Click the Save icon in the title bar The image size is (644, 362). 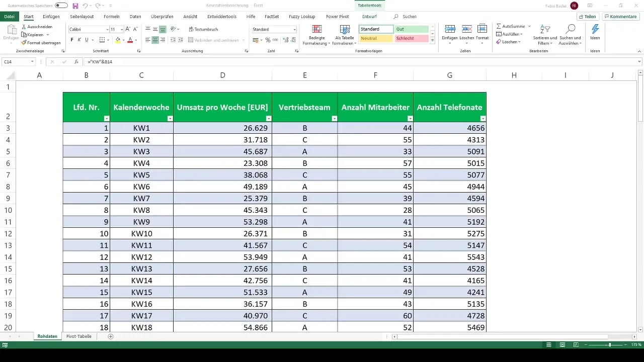click(75, 6)
